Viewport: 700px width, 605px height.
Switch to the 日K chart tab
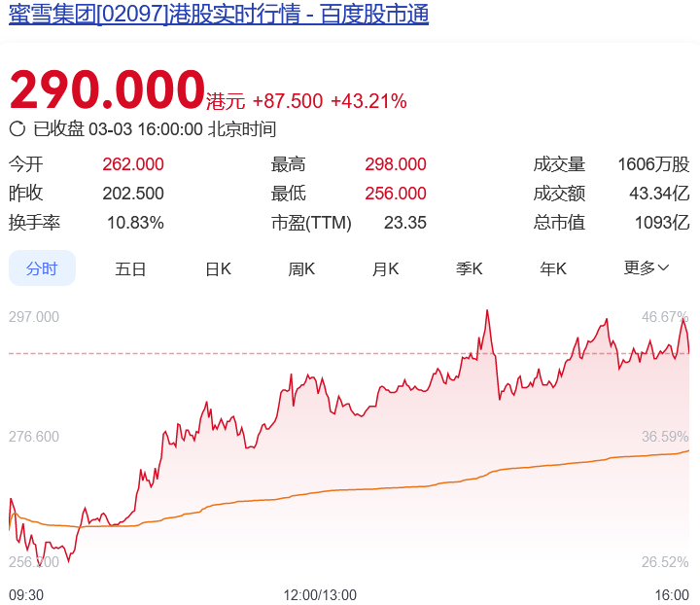[x=219, y=268]
